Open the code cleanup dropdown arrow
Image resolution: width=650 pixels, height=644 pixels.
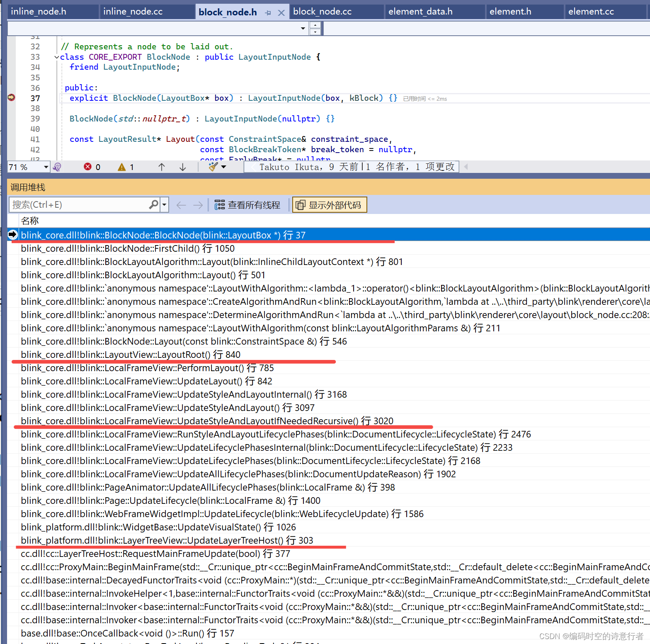tap(224, 167)
